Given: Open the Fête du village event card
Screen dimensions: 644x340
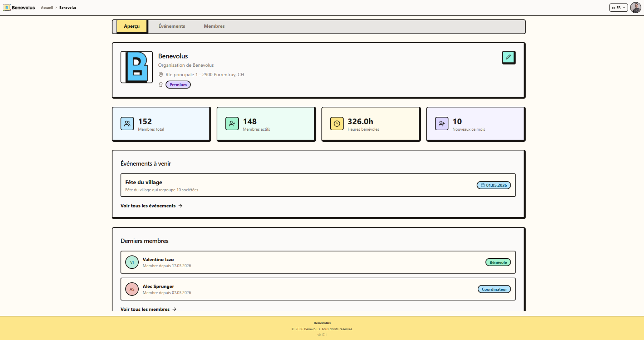Looking at the screenshot, I should [318, 185].
